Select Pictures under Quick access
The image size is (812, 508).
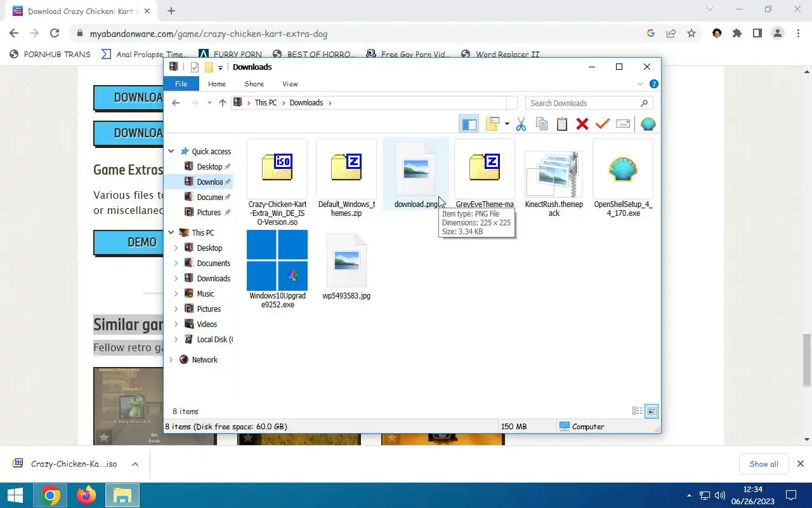[209, 212]
